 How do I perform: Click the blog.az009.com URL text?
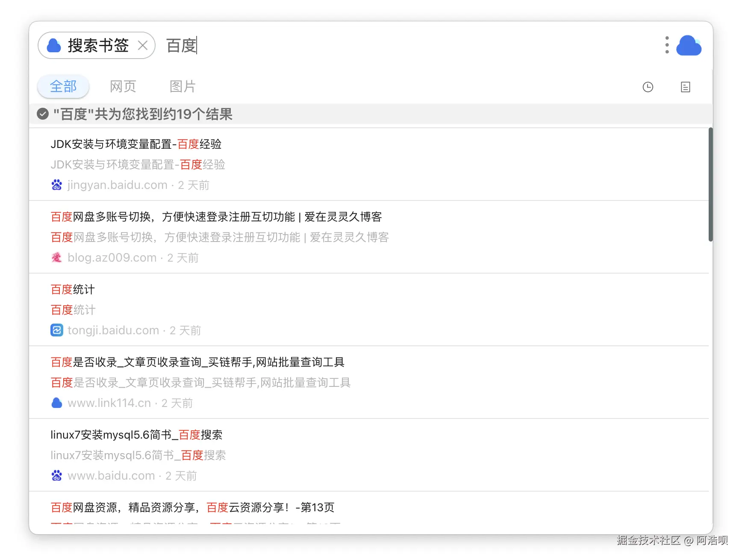[112, 258]
